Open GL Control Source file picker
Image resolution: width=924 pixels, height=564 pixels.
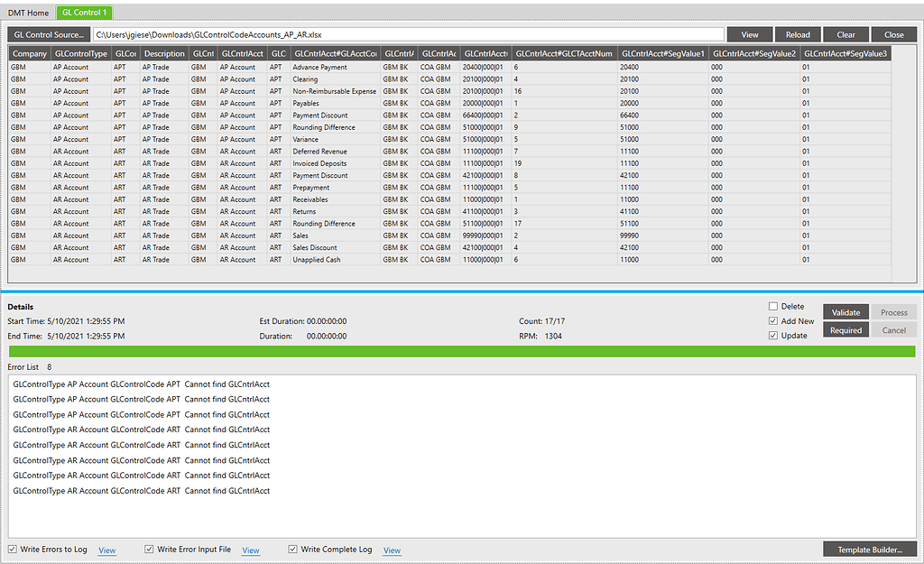pyautogui.click(x=47, y=34)
